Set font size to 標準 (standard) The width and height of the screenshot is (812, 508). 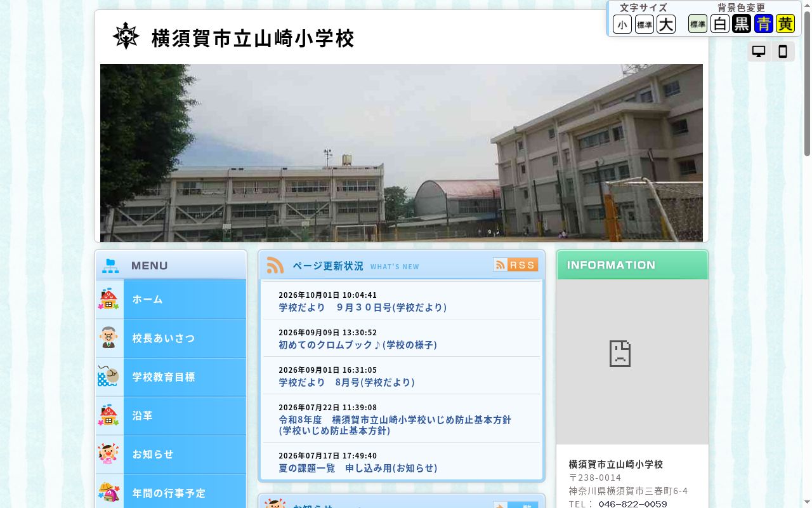pos(645,24)
